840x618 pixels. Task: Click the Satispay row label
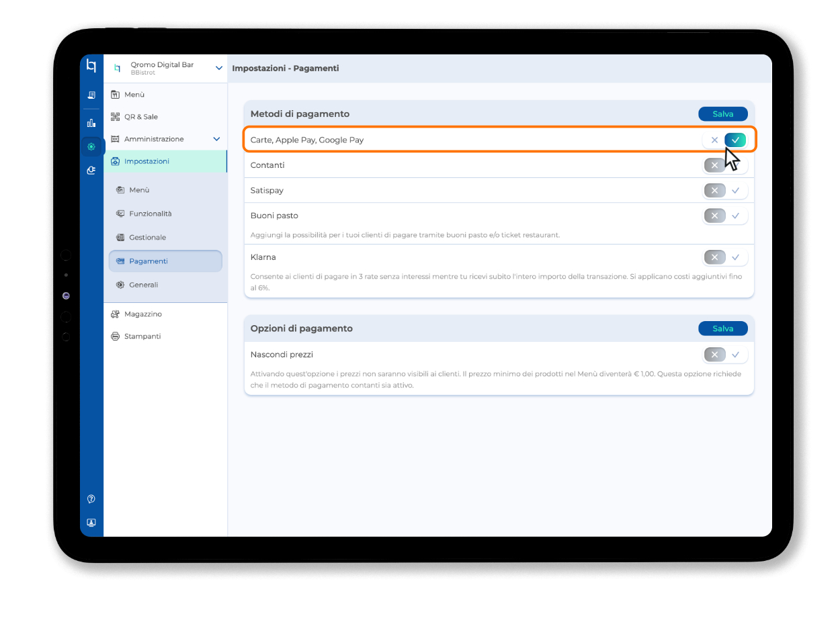coord(267,191)
